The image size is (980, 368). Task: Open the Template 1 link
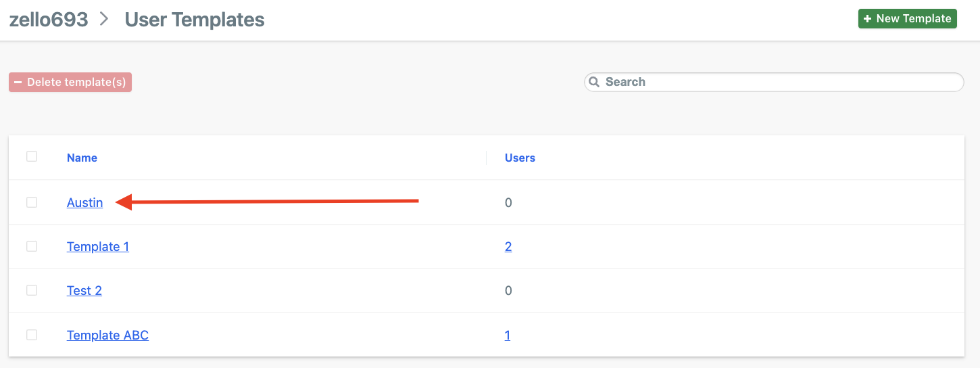click(98, 247)
